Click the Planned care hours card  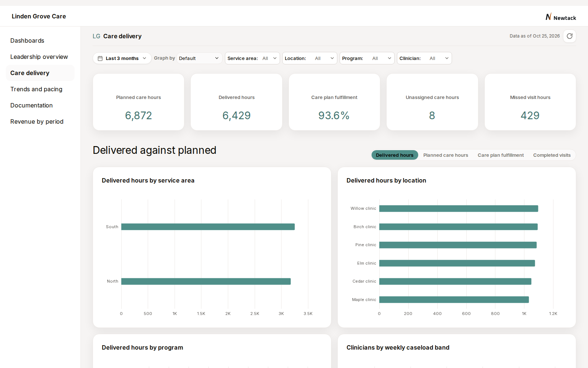(139, 102)
